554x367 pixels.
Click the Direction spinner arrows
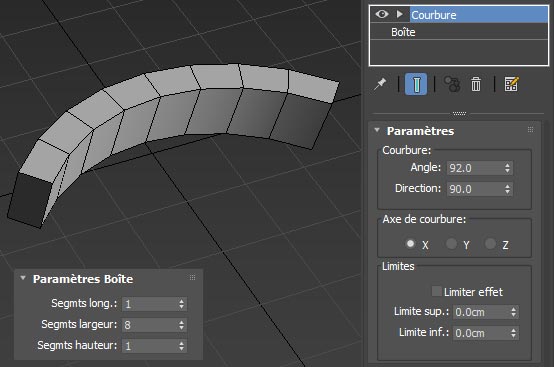[507, 189]
